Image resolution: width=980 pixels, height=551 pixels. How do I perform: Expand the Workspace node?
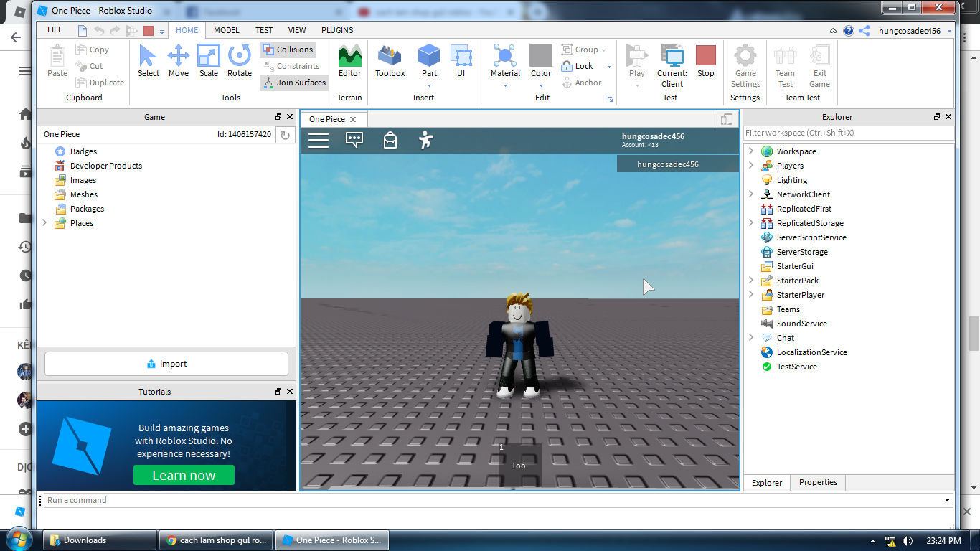coord(751,151)
